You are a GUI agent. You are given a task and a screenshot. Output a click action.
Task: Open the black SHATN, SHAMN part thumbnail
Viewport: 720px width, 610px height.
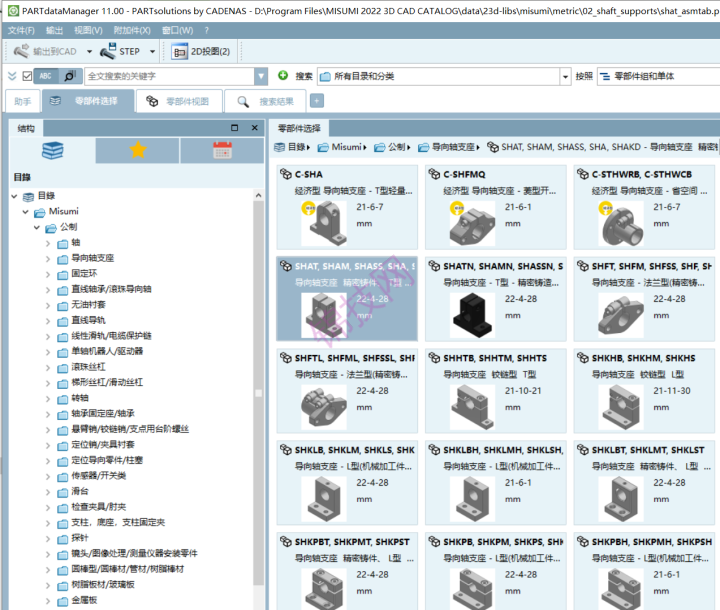click(x=473, y=316)
